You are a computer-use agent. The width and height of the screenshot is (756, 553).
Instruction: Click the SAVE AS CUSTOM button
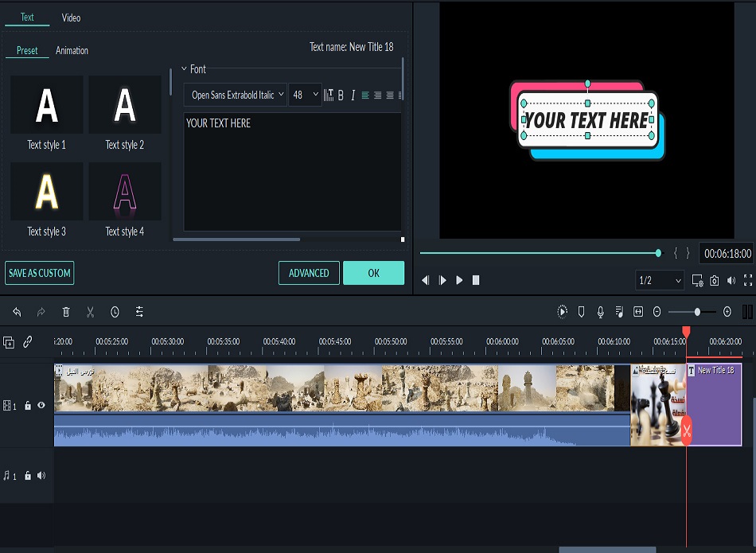[x=40, y=273]
